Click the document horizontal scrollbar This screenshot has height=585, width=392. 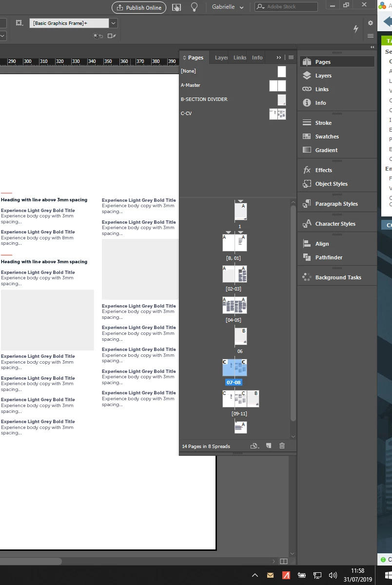click(30, 561)
